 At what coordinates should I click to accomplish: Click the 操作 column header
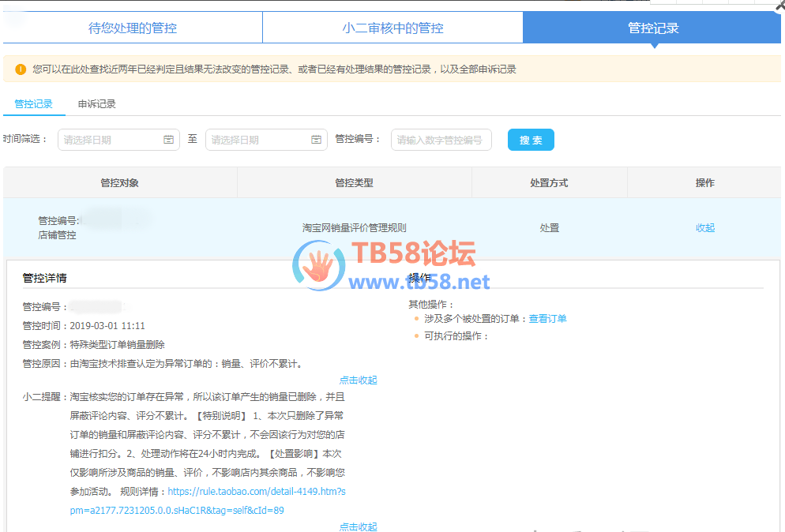click(705, 182)
